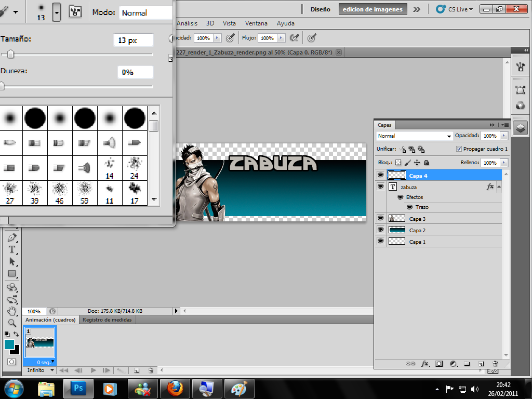
Task: Select the Path Selection arrow tool
Action: tap(12, 261)
